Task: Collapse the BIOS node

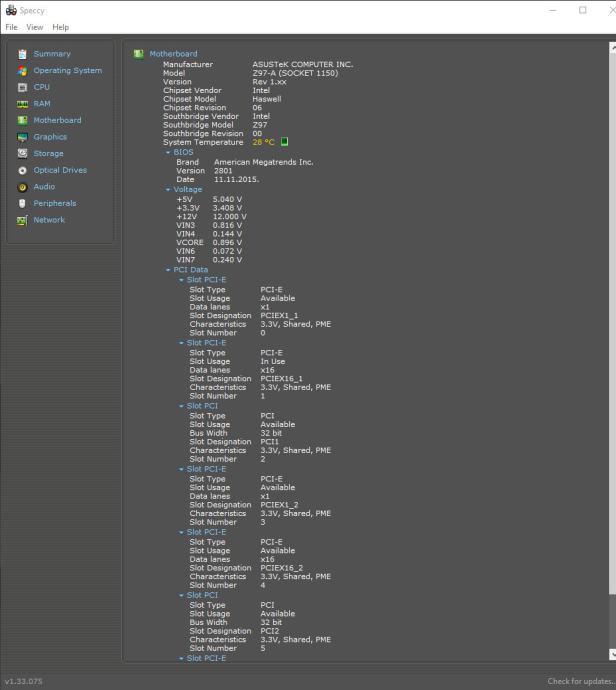Action: click(168, 152)
